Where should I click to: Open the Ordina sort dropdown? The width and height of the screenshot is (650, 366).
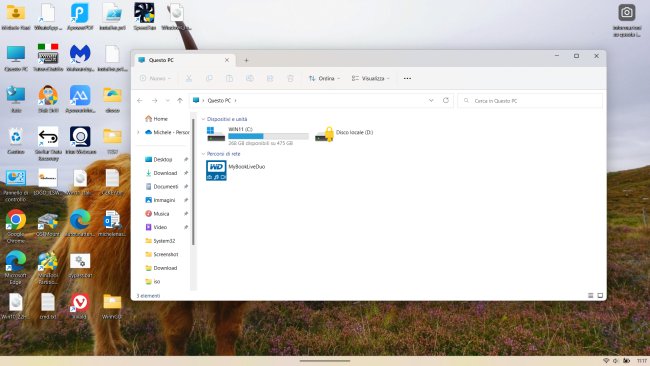tap(324, 78)
